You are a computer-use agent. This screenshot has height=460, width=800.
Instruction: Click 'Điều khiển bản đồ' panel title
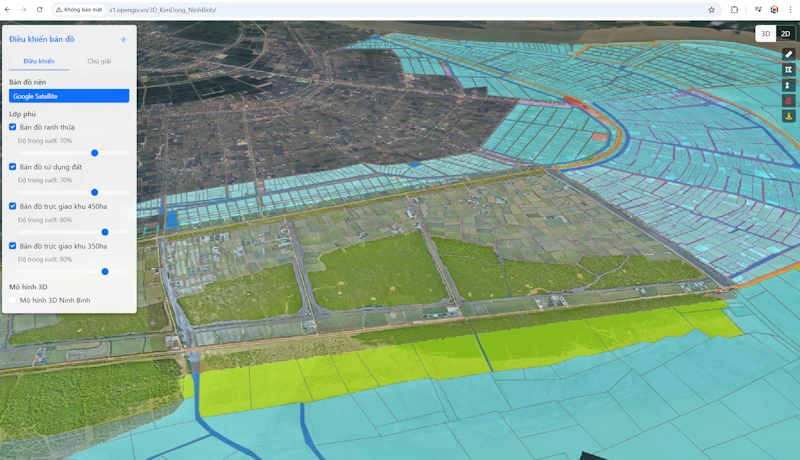click(x=42, y=39)
